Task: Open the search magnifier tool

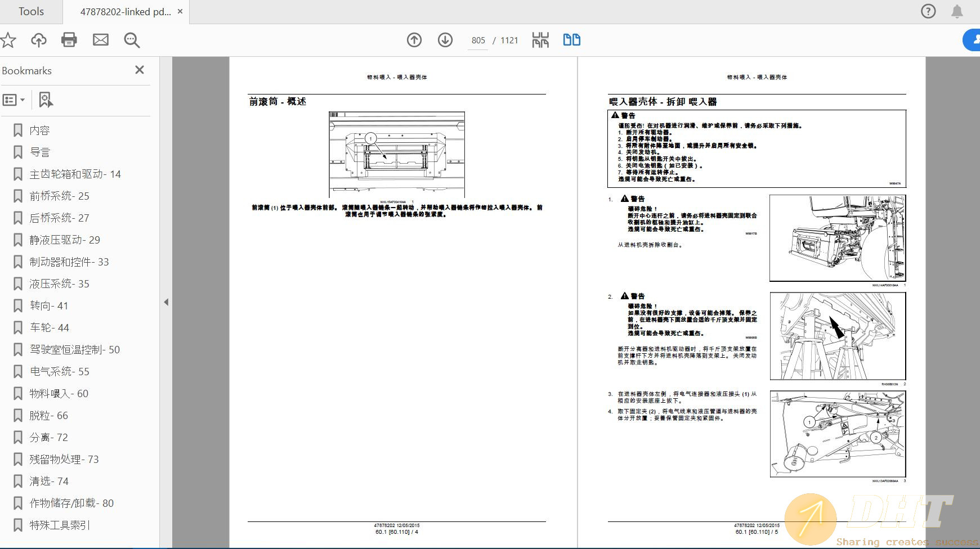Action: [132, 40]
